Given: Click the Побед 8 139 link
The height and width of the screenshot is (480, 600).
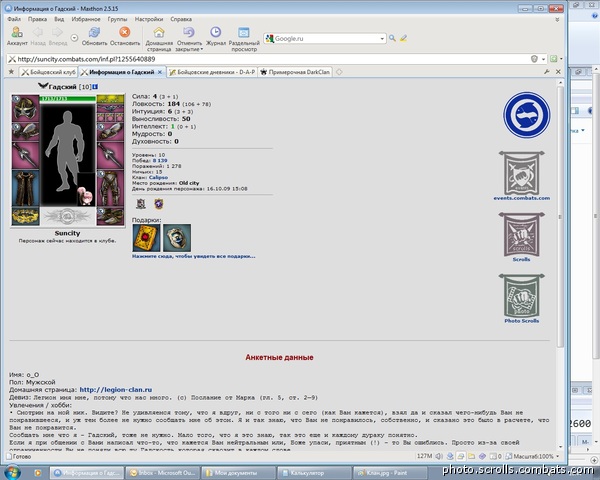Looking at the screenshot, I should pyautogui.click(x=160, y=160).
